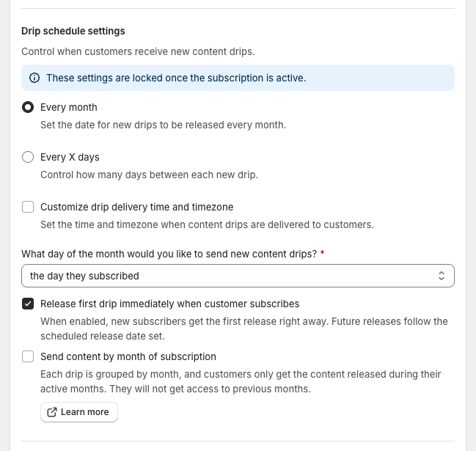Open the day of month dropdown
This screenshot has height=451, width=476.
coord(238,276)
